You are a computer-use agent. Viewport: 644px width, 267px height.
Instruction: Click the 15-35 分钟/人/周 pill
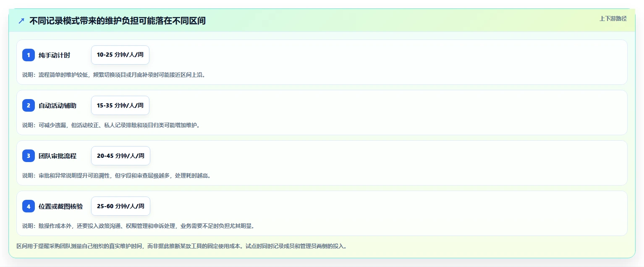120,105
